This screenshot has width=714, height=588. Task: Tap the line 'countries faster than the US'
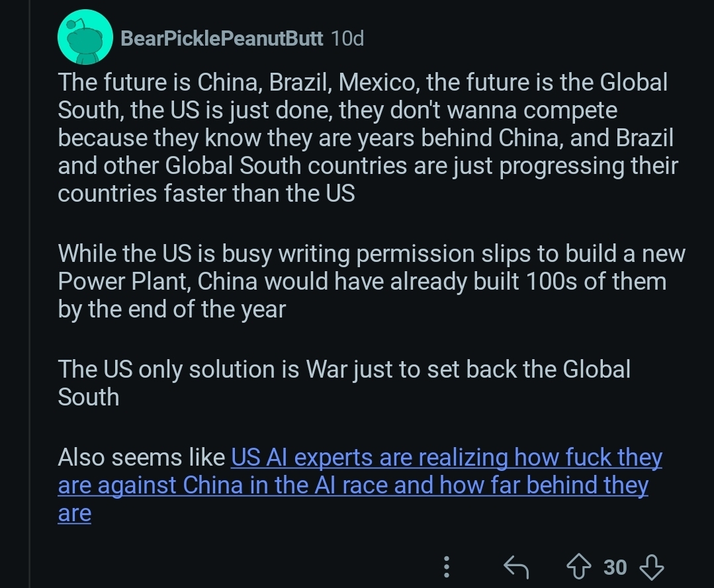(x=206, y=194)
